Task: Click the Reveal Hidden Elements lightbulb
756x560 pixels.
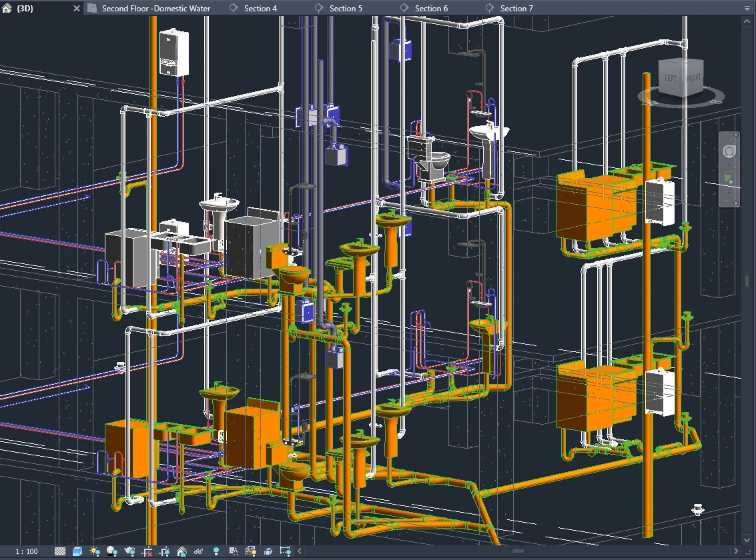Action: 216,551
